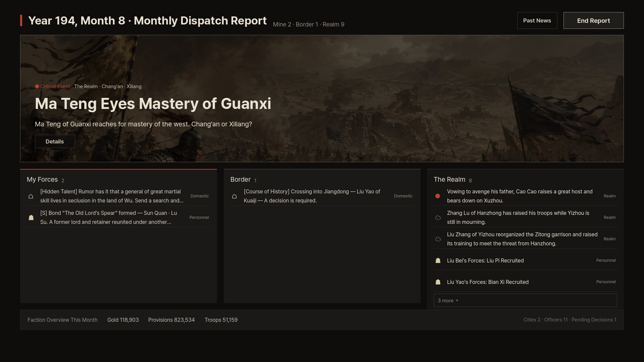
Task: Click the house icon beside Hidden Talent rumor
Action: click(31, 196)
